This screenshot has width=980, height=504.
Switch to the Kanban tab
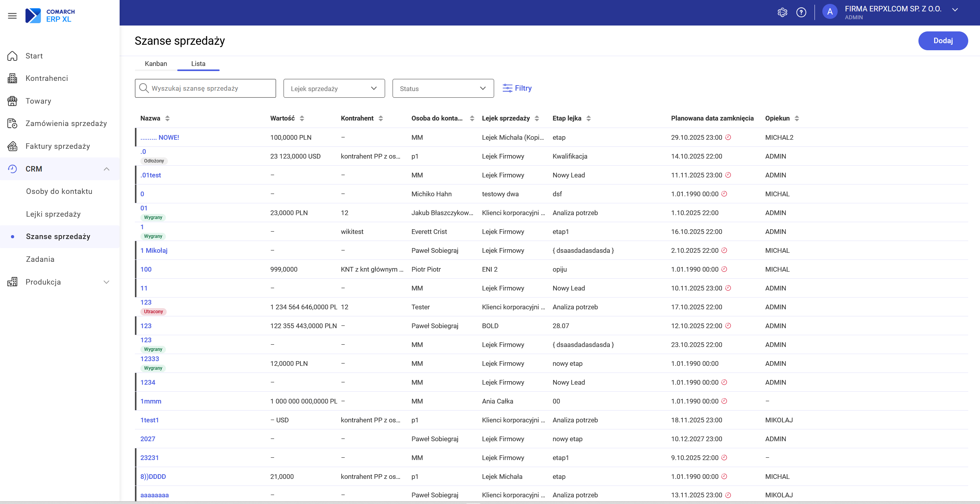click(x=156, y=63)
